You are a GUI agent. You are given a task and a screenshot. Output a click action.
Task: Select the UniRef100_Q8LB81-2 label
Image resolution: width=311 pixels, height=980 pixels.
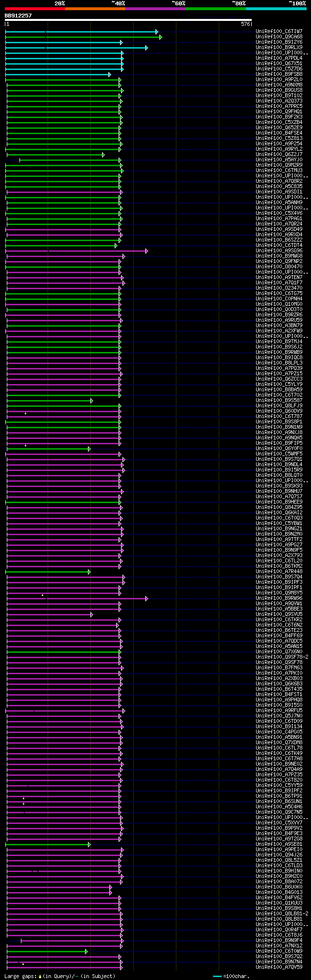tap(282, 914)
